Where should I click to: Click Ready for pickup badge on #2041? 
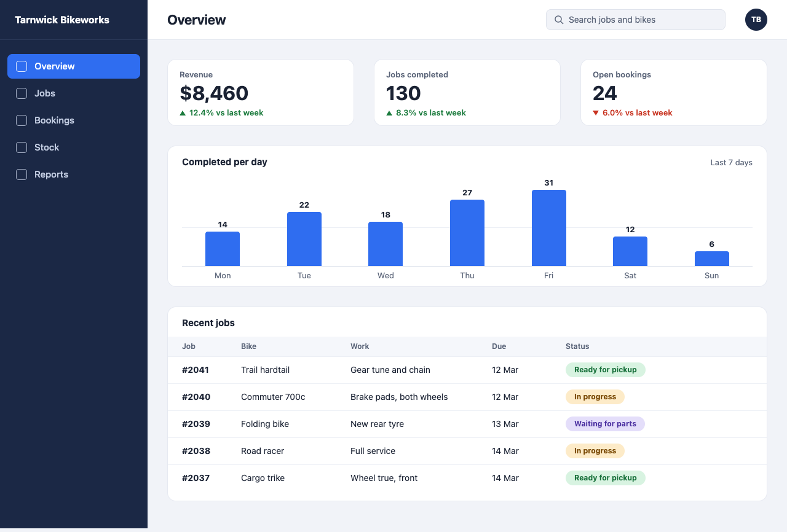coord(606,370)
